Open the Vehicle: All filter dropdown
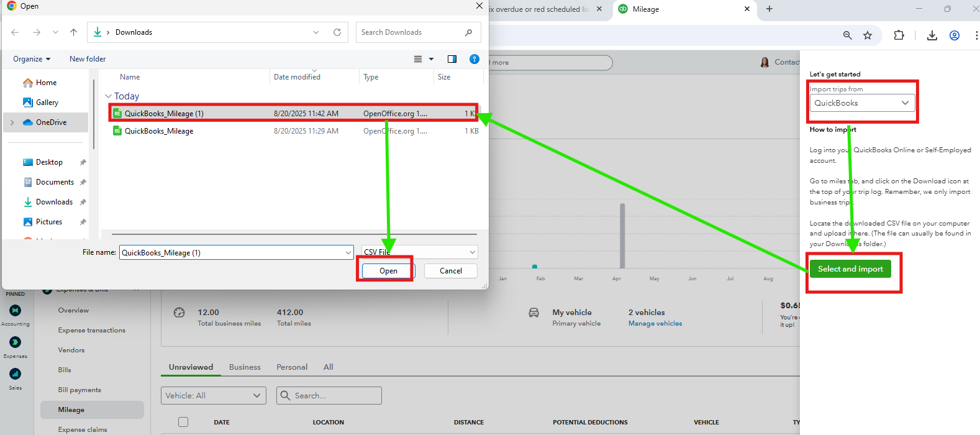Screen dimensions: 980x435 [214, 395]
